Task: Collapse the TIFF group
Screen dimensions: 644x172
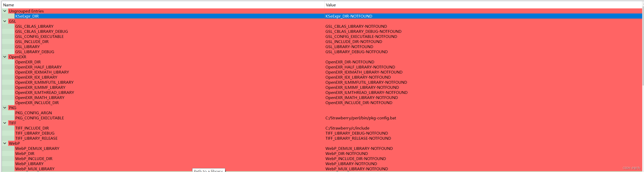Action: click(x=5, y=123)
